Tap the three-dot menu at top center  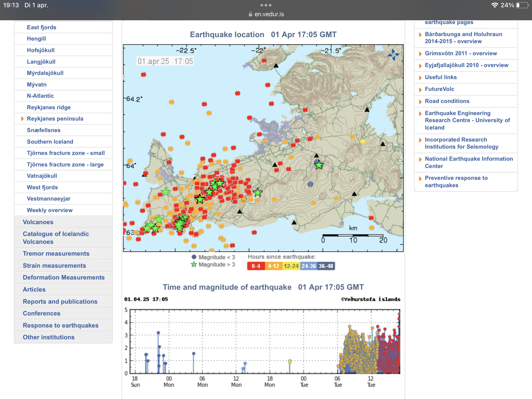[266, 5]
